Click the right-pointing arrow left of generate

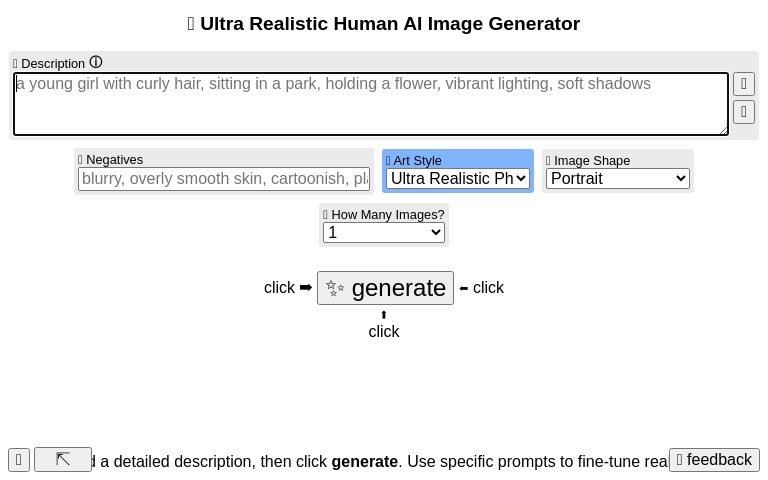tap(306, 288)
